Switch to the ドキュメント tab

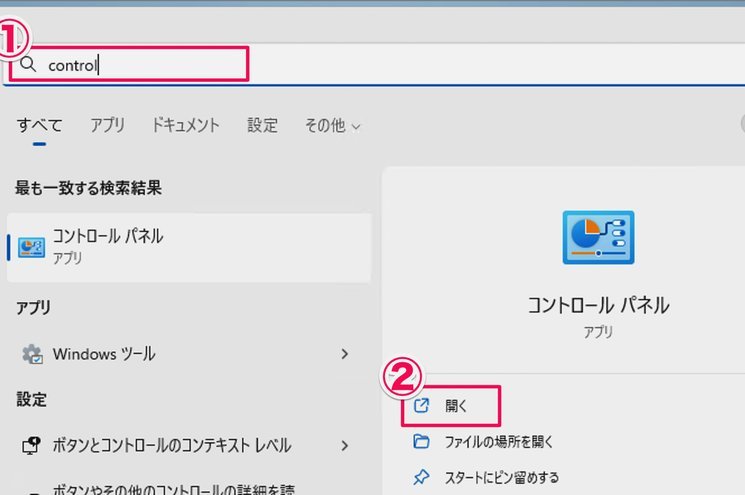point(185,125)
